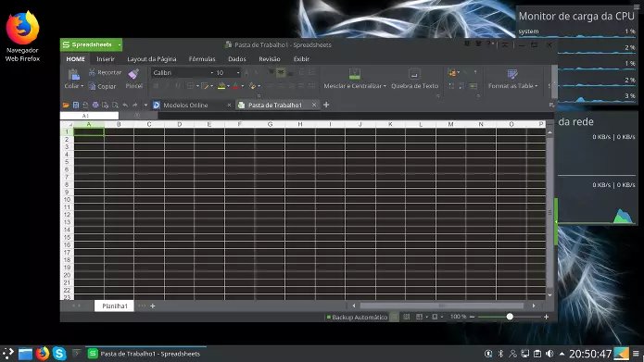Click Pasta de Trabalho1 taskbar entry
The height and width of the screenshot is (362, 644).
click(x=145, y=354)
